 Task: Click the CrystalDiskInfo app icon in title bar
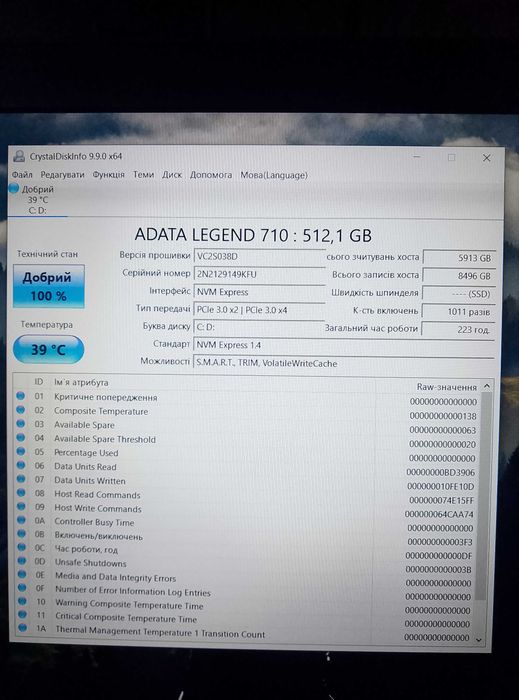[19, 156]
